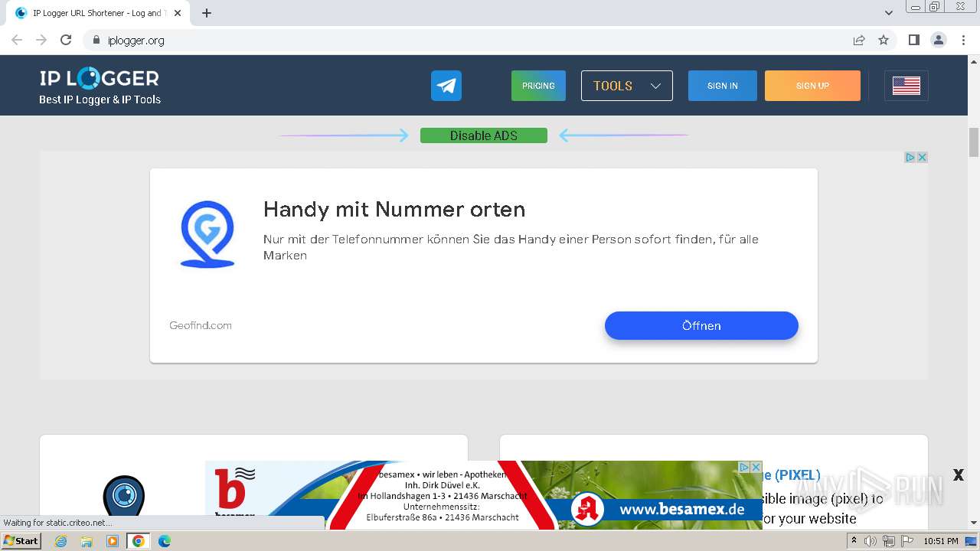The height and width of the screenshot is (551, 980).
Task: Open the Start menu
Action: coord(21,541)
